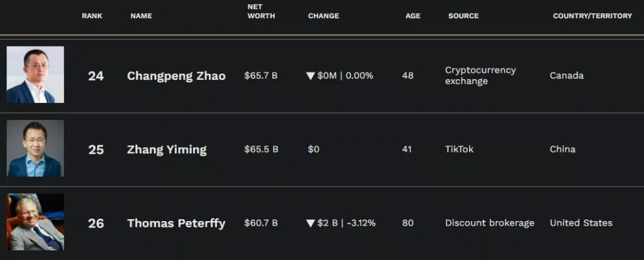644x260 pixels.
Task: Open Changpeng Zhao's profile photo
Action: coord(35,75)
